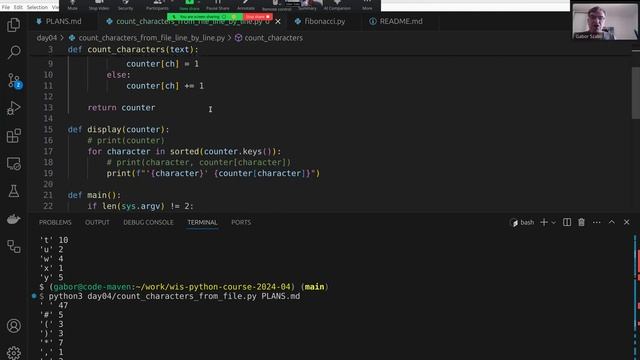Click the 'return counter' code line
Viewport: 640px width, 360px height.
pos(121,108)
